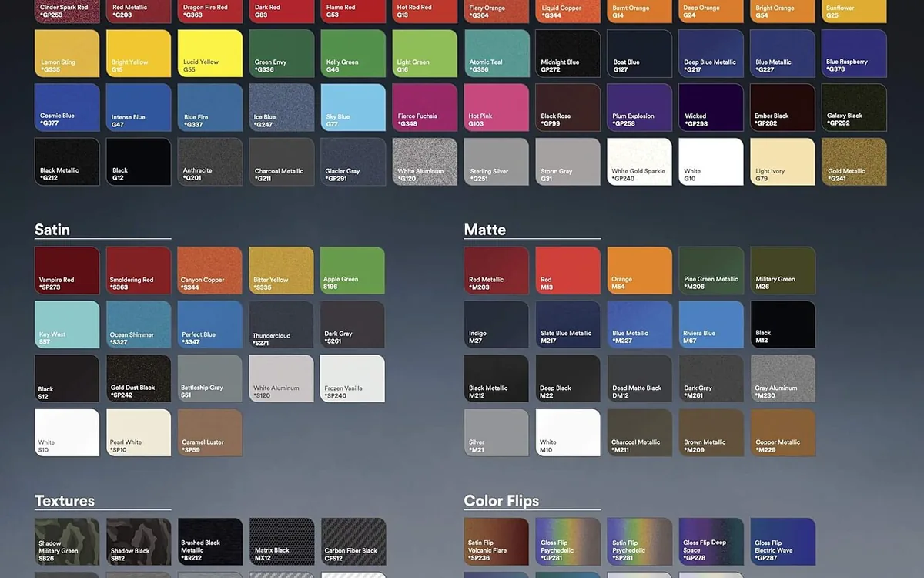Choose the Sterling Silver swatch
Screen dimensions: 924x578
tap(497, 162)
